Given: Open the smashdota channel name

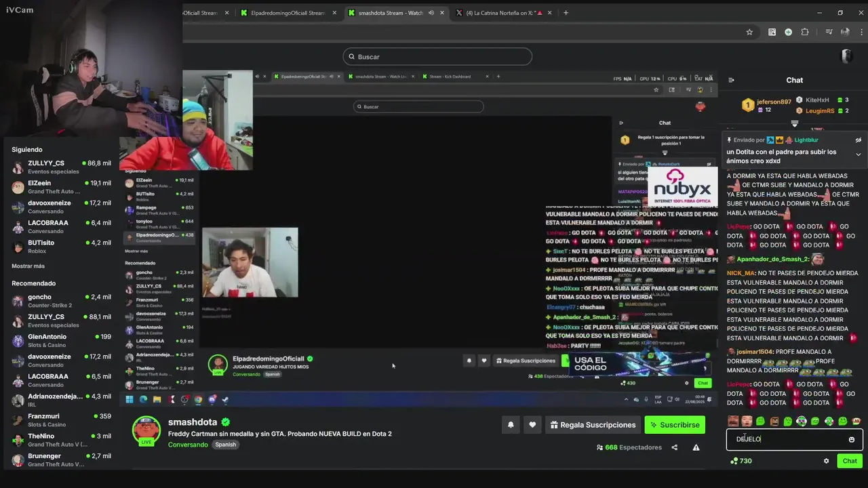Looking at the screenshot, I should (x=193, y=422).
